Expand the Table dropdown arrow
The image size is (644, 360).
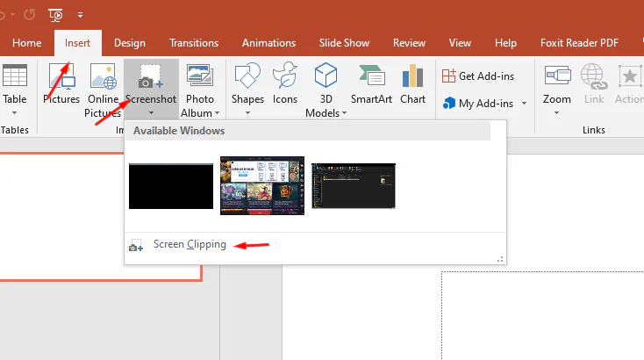pyautogui.click(x=14, y=113)
